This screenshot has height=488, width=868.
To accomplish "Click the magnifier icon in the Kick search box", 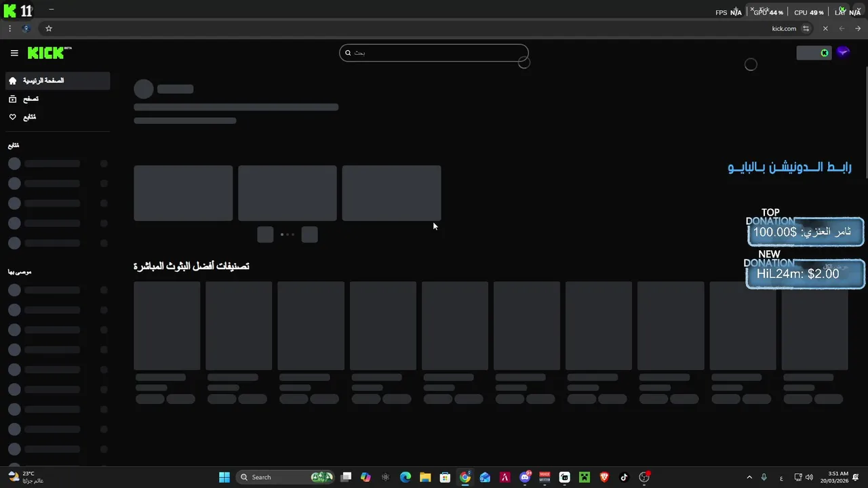I will point(348,53).
